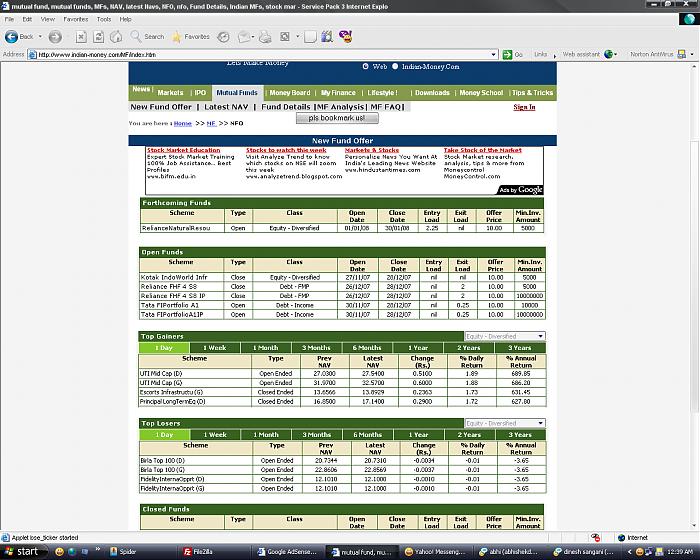The height and width of the screenshot is (560, 700).
Task: Open the Search pane magnifier icon
Action: coord(136,36)
